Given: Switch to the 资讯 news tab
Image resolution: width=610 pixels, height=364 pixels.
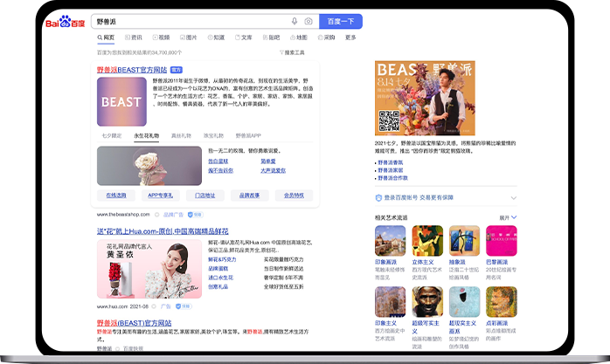Looking at the screenshot, I should pyautogui.click(x=133, y=38).
